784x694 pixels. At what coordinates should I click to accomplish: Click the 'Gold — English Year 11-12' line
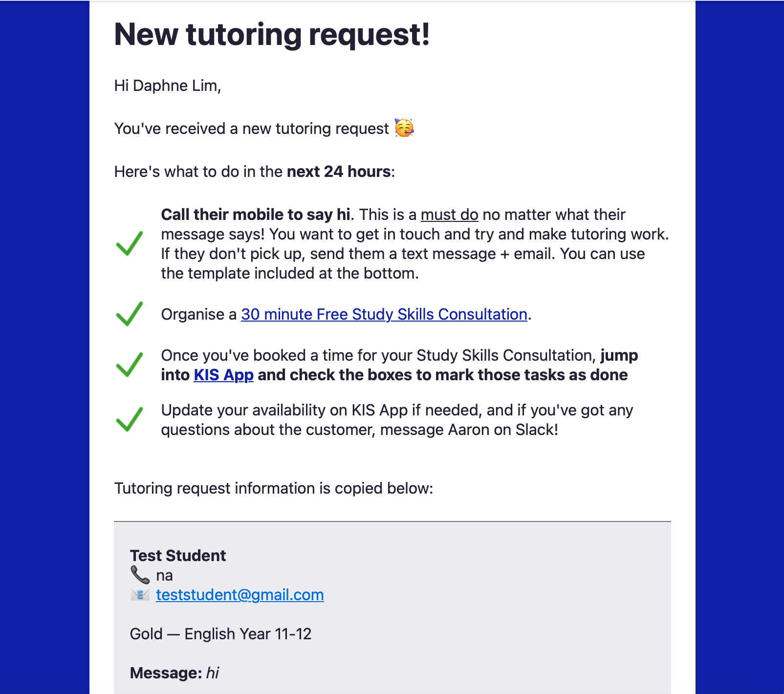[x=220, y=634]
